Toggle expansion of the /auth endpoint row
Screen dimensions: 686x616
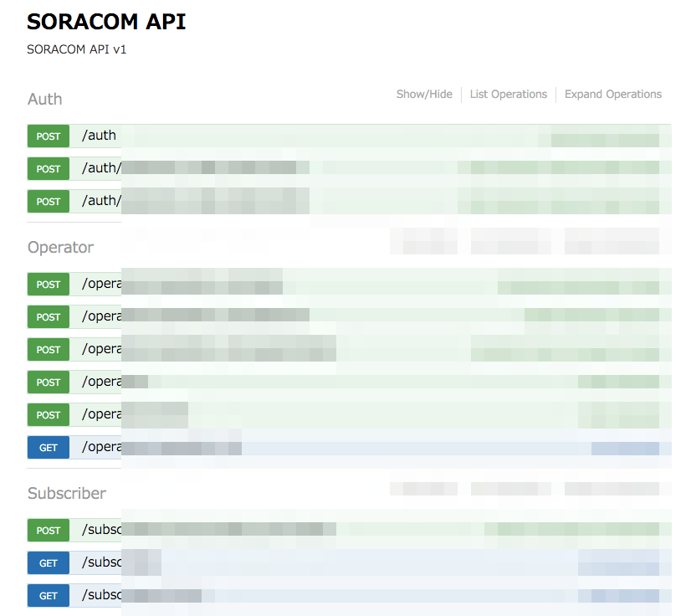click(335, 136)
